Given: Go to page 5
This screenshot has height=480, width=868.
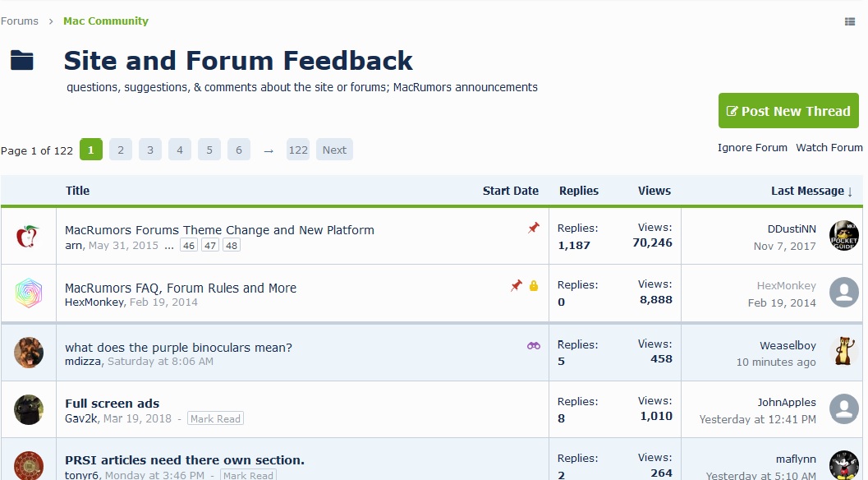Looking at the screenshot, I should point(209,150).
